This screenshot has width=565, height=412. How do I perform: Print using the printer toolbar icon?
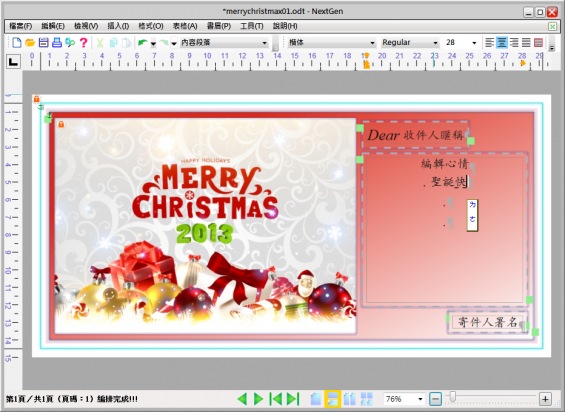pos(57,43)
